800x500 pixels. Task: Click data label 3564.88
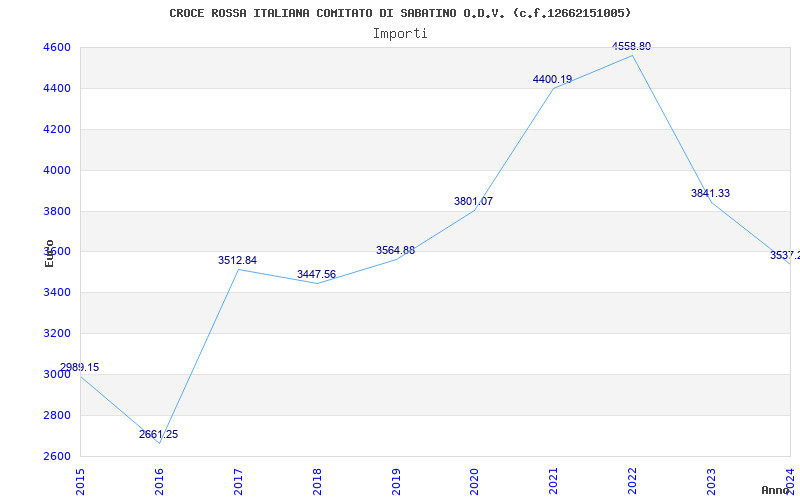pos(395,251)
